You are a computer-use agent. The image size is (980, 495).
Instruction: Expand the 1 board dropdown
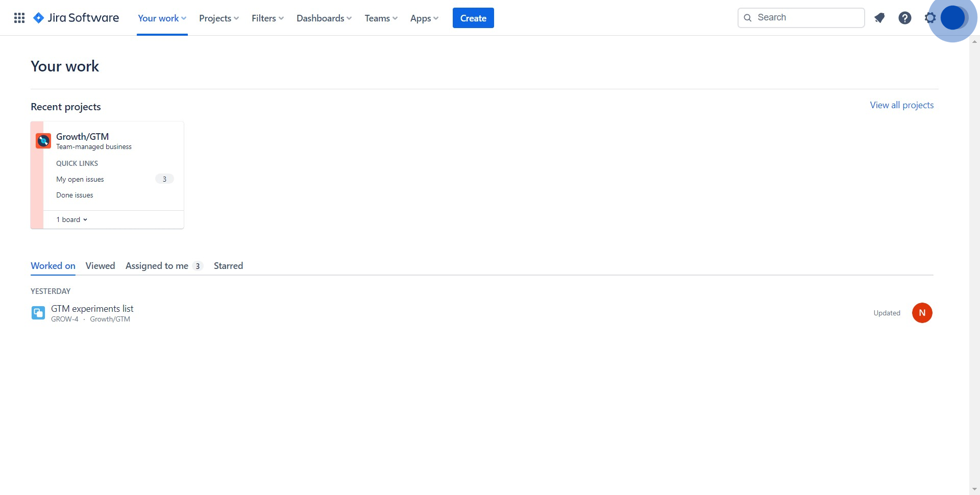72,219
